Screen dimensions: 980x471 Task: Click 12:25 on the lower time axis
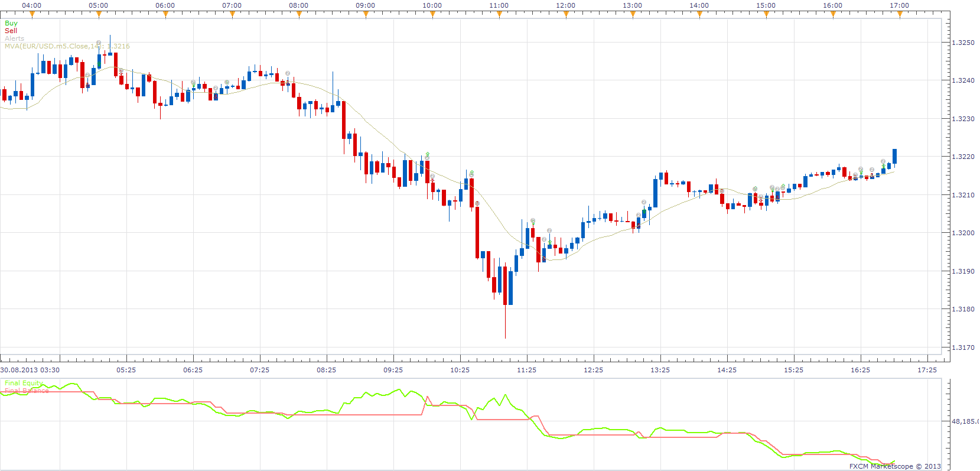(x=593, y=370)
